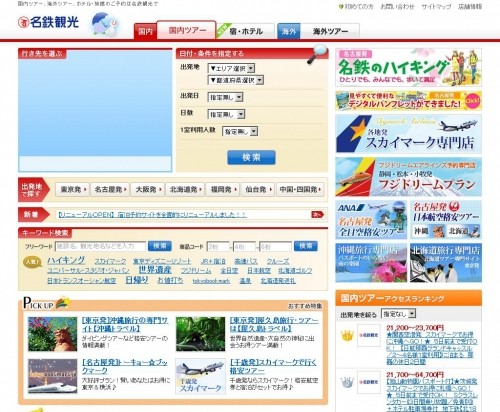Click the 商品コード 検索 button
500x412 pixels.
[306, 246]
